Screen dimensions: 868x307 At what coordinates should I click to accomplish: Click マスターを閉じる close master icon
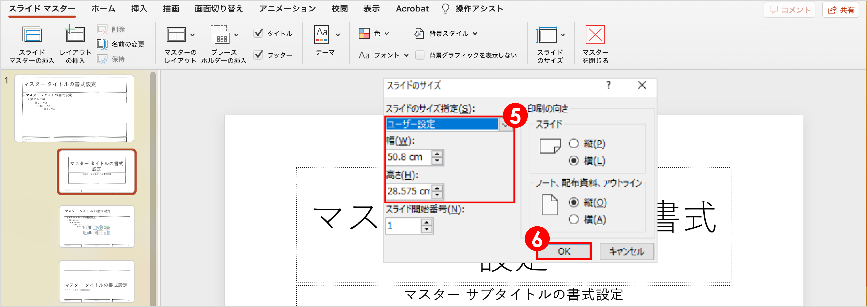click(595, 35)
